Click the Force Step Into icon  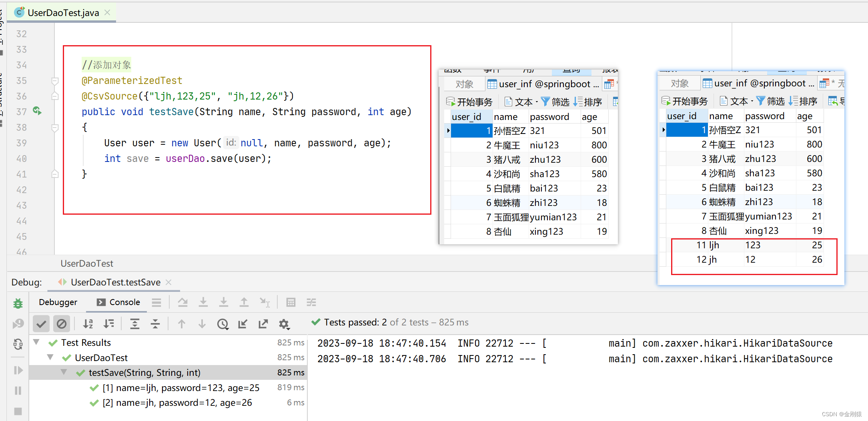[224, 302]
